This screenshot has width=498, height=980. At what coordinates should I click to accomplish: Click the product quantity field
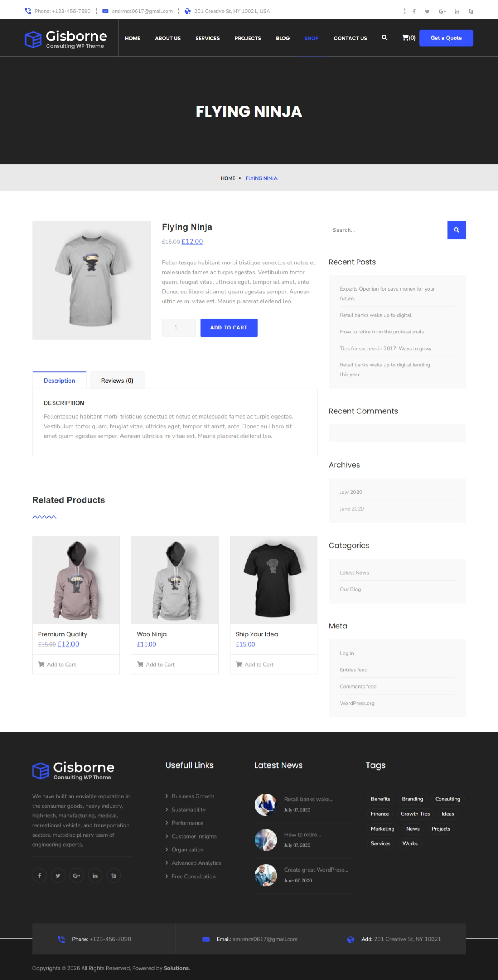(x=179, y=327)
